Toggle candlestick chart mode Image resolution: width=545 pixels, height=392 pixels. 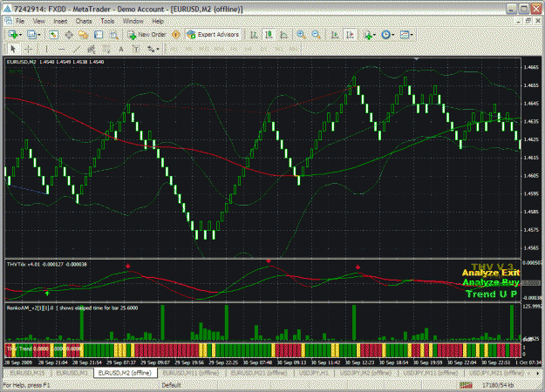pyautogui.click(x=269, y=35)
